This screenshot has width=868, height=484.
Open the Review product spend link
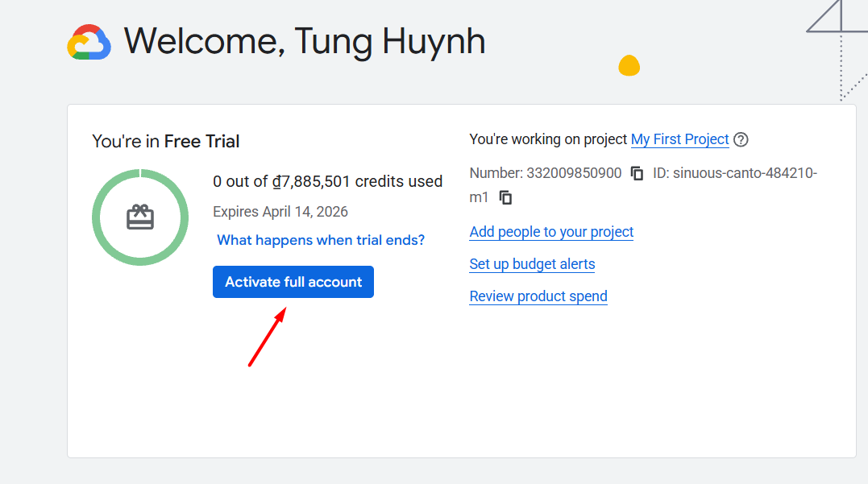(538, 296)
